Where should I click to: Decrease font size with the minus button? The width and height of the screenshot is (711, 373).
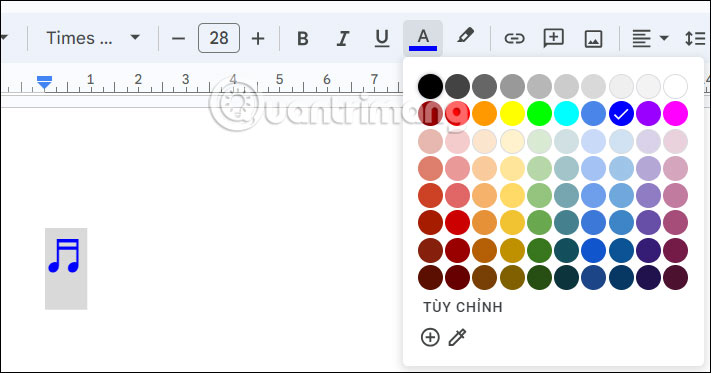click(178, 39)
